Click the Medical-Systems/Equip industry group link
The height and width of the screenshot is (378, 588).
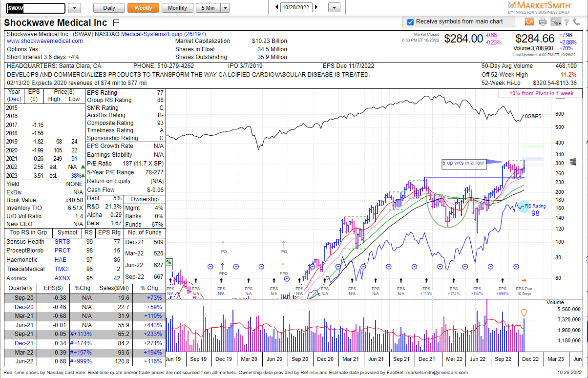(164, 34)
